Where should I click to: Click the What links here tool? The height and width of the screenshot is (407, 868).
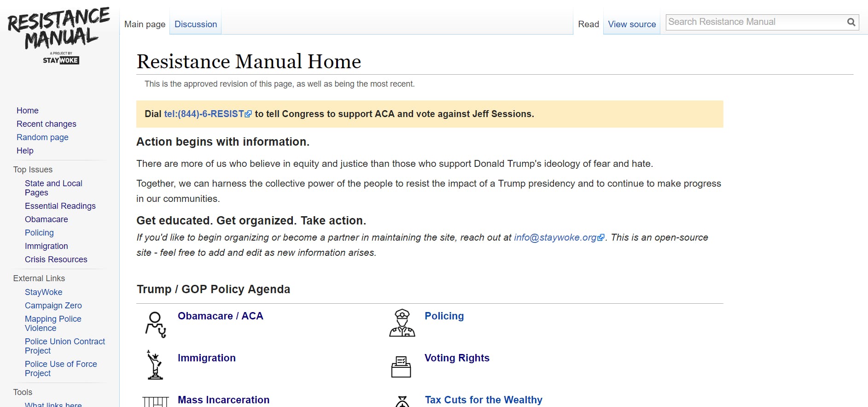(53, 404)
